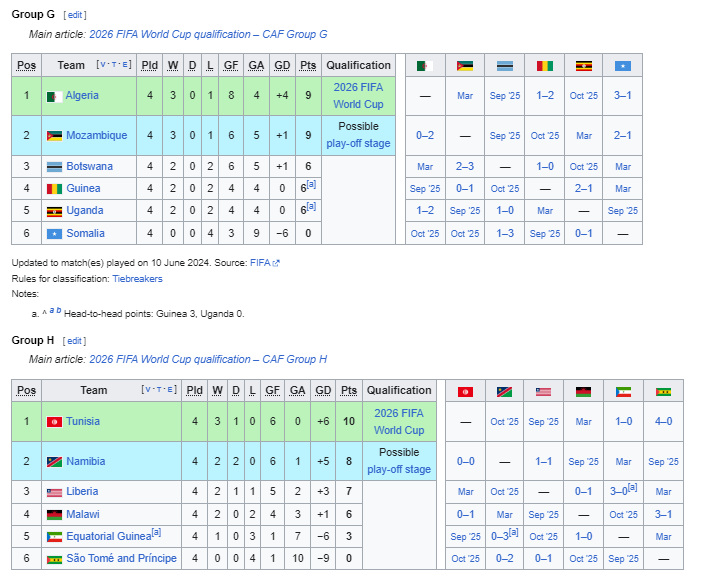Click the Guinea flag in results header
The height and width of the screenshot is (578, 701).
pyautogui.click(x=545, y=66)
